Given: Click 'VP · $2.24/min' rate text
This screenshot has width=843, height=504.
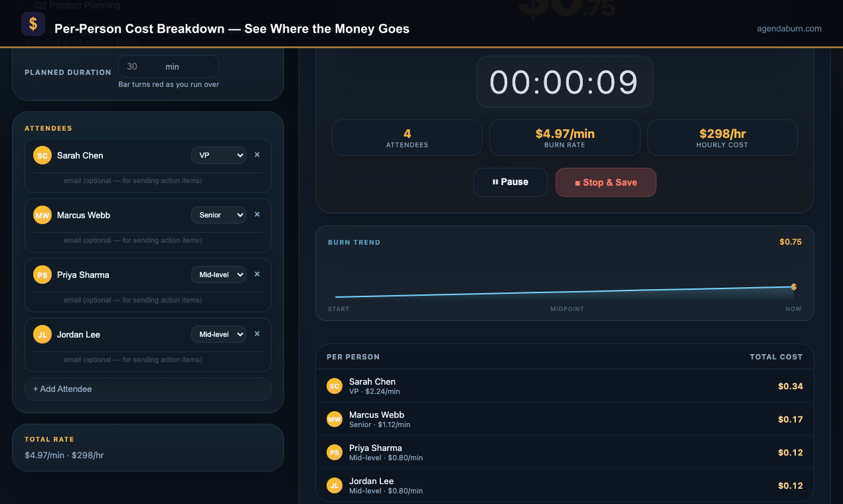Looking at the screenshot, I should [374, 391].
